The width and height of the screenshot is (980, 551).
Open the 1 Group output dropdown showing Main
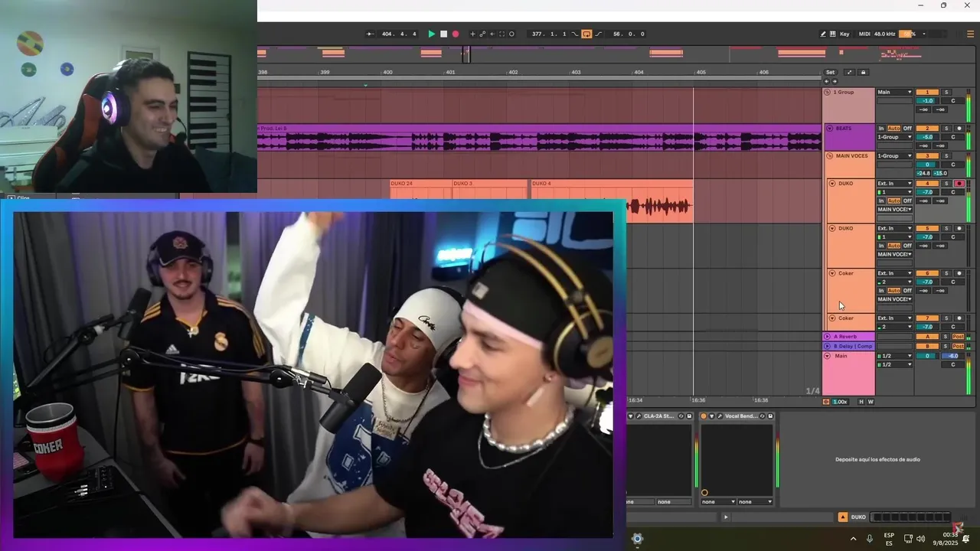pos(895,92)
